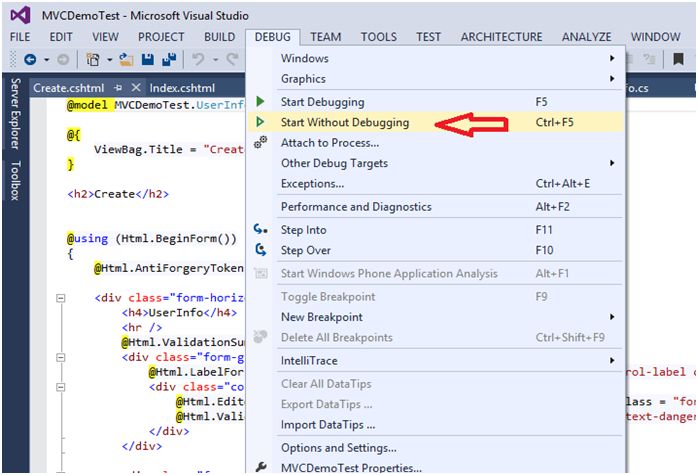Open Options and Settings...
The image size is (698, 475).
tap(435, 447)
